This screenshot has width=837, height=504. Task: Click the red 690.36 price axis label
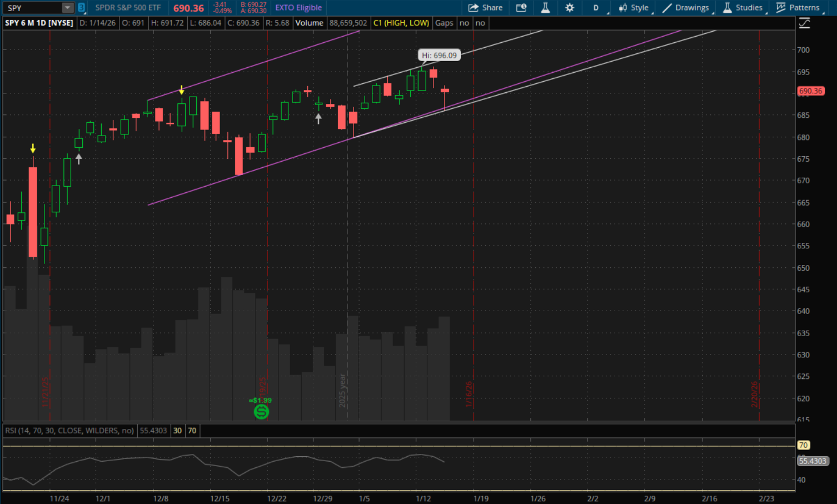pos(810,91)
